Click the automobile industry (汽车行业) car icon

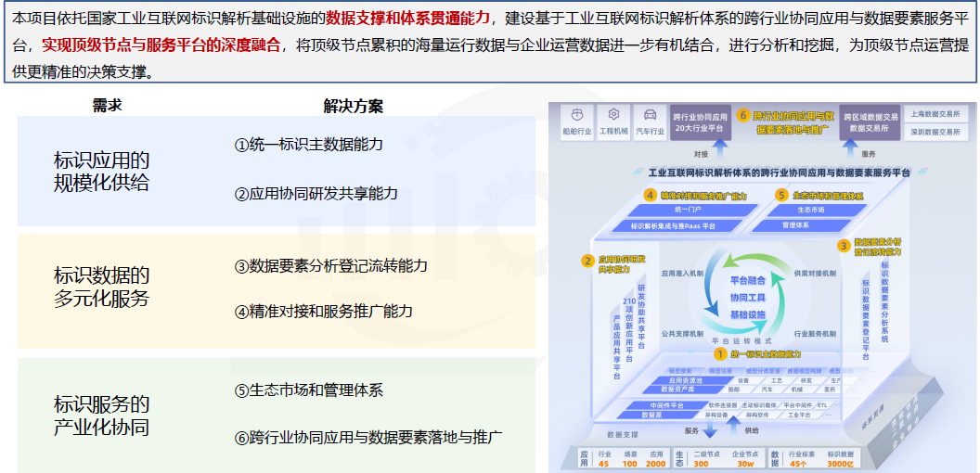(650, 115)
